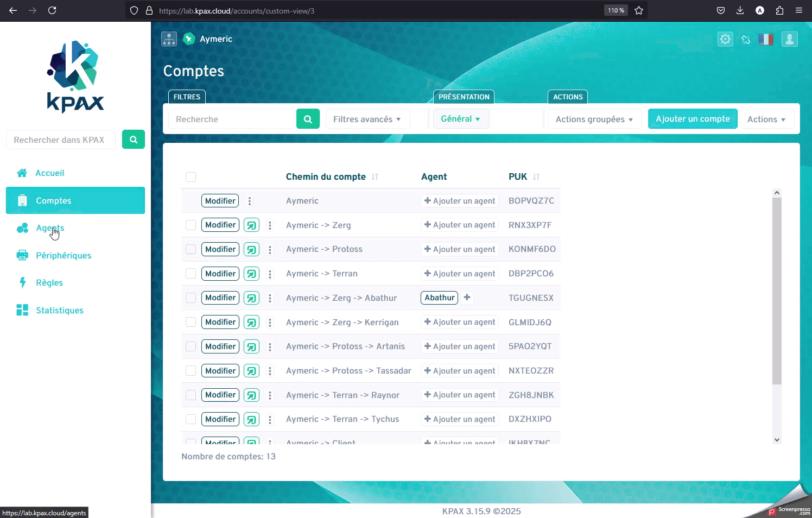
Task: Expand the Actions groupées dropdown
Action: click(594, 119)
